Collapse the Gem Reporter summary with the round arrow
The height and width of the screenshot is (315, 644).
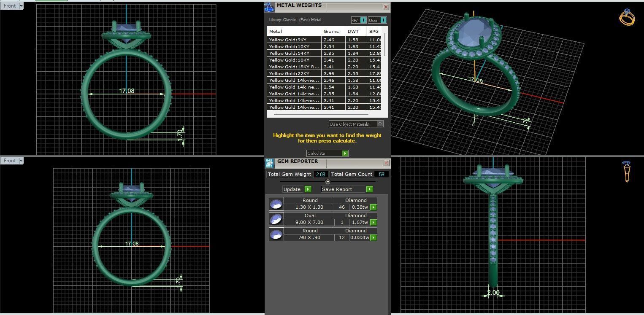pos(328,182)
